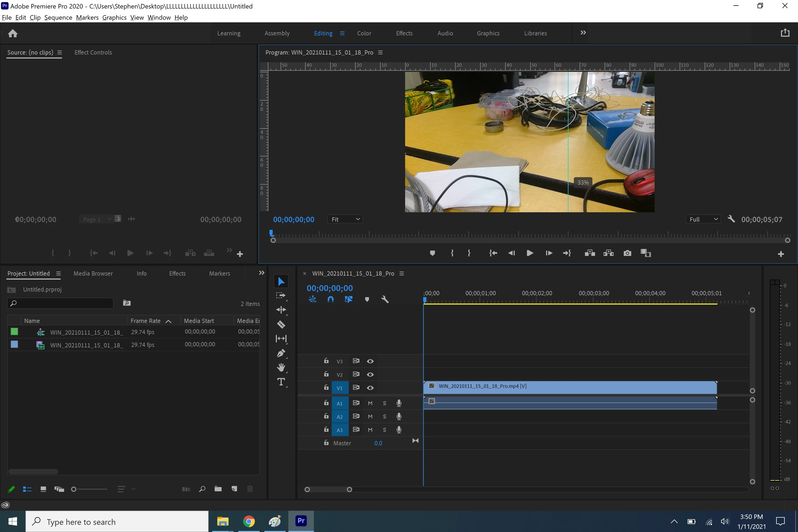This screenshot has height=532, width=798.
Task: Play the Program monitor video
Action: coord(530,253)
